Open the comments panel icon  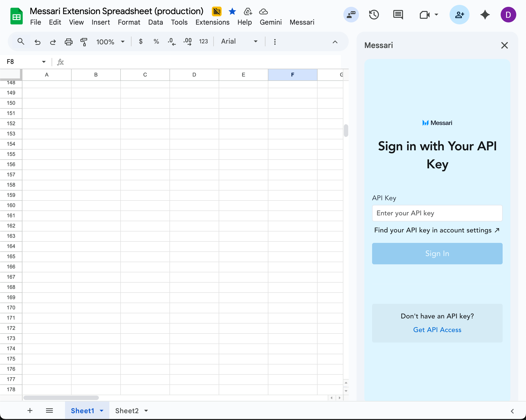point(398,15)
